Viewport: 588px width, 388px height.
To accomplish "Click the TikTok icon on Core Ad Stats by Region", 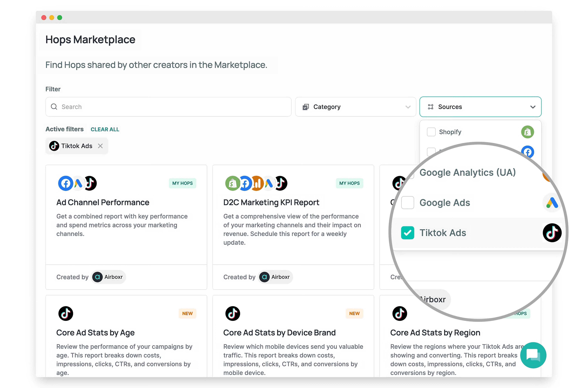I will [399, 313].
